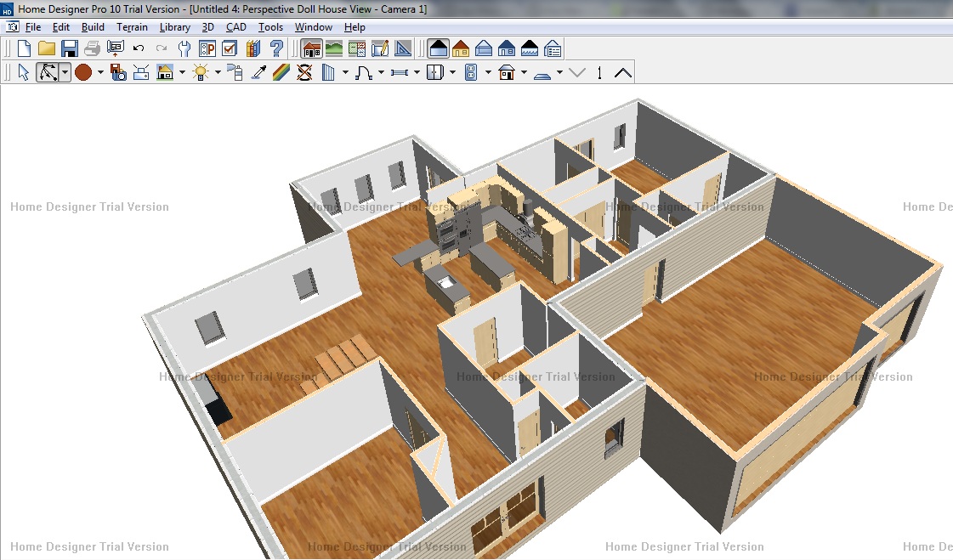Toggle the Parking P tools button
This screenshot has height=560, width=953.
207,48
